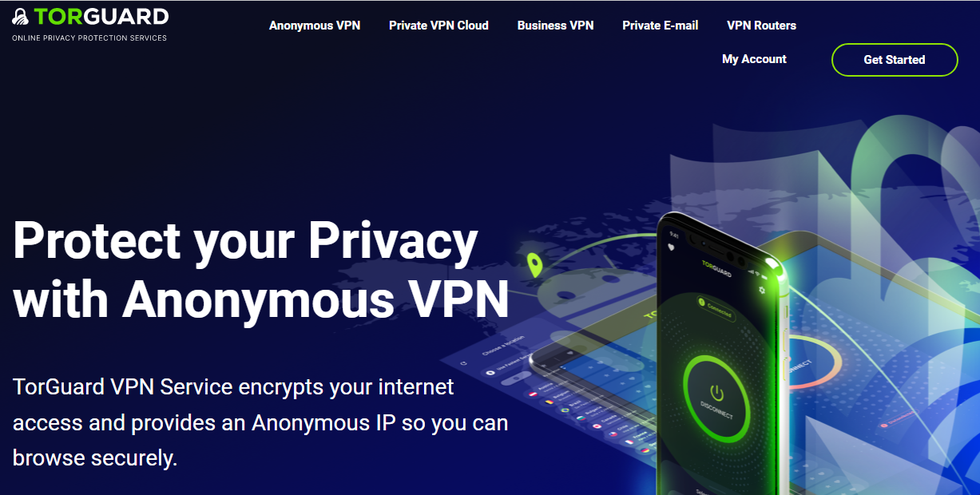The height and width of the screenshot is (495, 980).
Task: Go to the Business VPN section
Action: pos(555,26)
